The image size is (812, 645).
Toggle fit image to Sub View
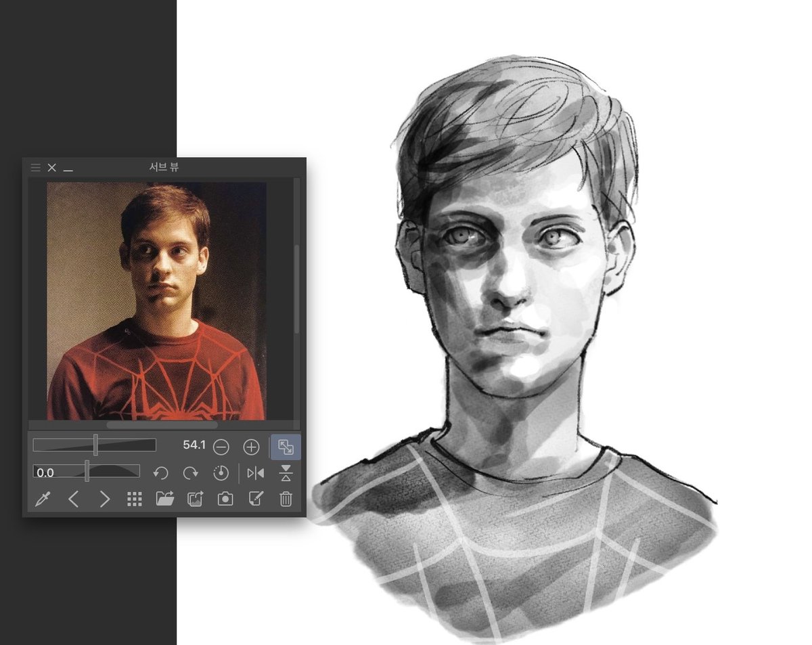[286, 447]
